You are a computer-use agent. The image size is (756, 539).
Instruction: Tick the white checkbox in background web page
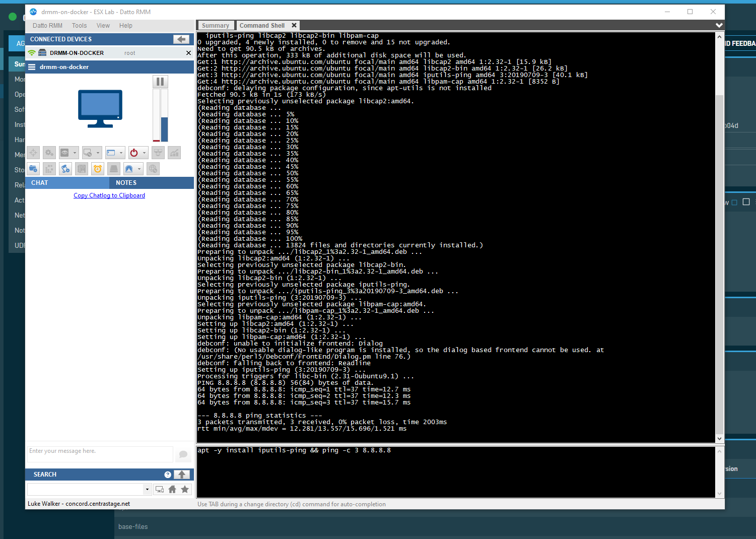point(746,202)
